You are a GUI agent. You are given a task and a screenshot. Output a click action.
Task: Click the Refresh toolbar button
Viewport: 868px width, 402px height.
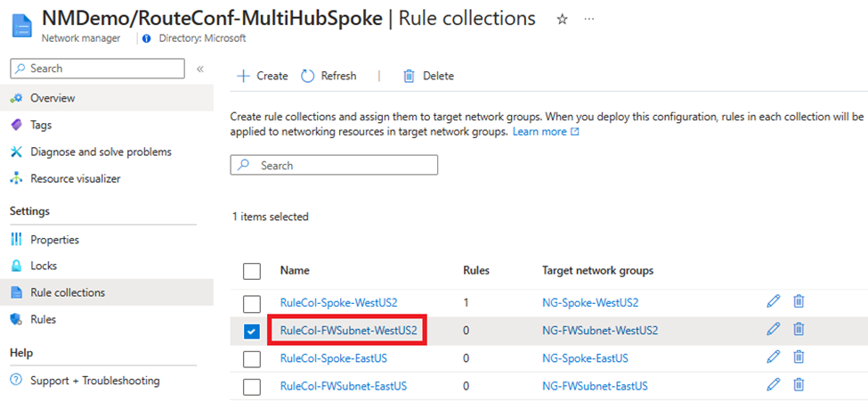[x=329, y=76]
